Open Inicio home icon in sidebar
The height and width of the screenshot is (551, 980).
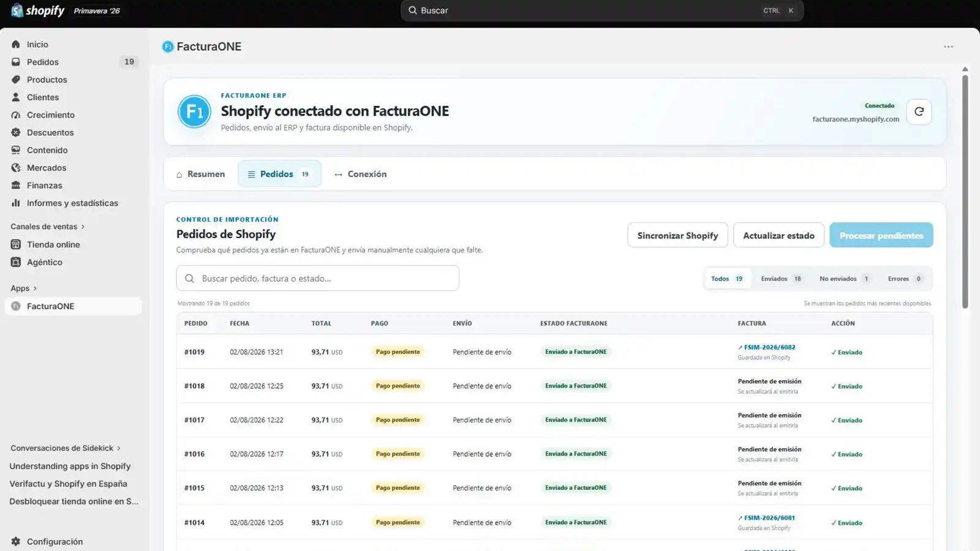coord(16,44)
